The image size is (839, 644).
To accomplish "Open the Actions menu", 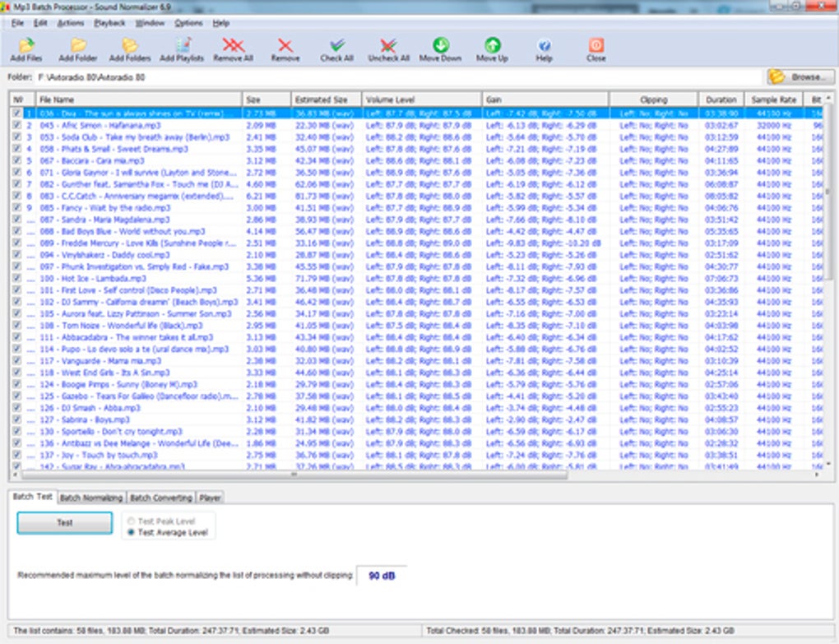I will tap(71, 23).
